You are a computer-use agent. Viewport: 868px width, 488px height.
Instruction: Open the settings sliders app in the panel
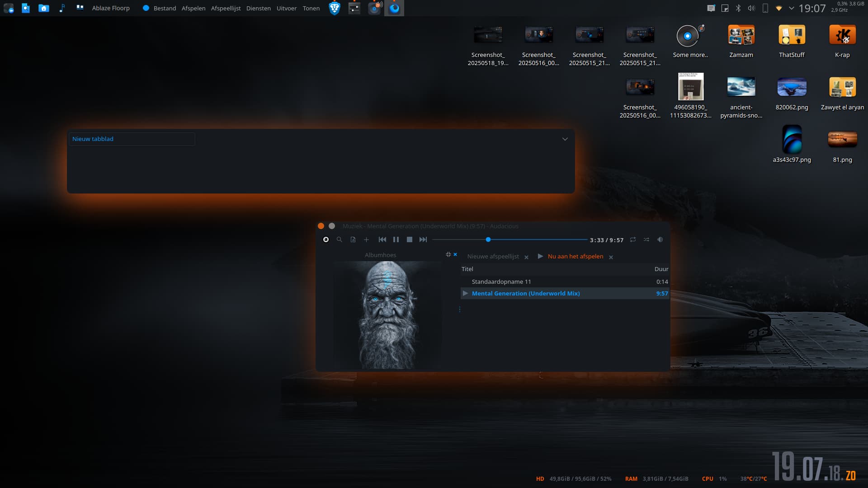tap(354, 8)
